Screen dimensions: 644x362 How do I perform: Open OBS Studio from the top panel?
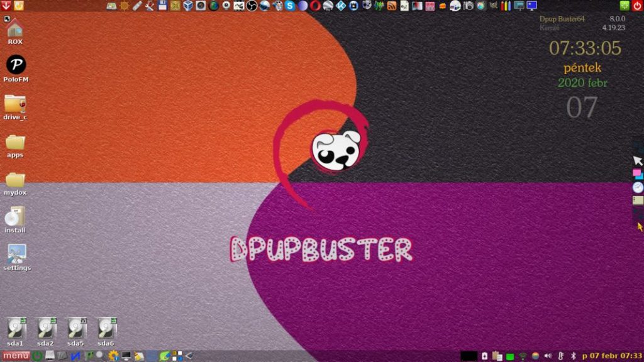(252, 6)
